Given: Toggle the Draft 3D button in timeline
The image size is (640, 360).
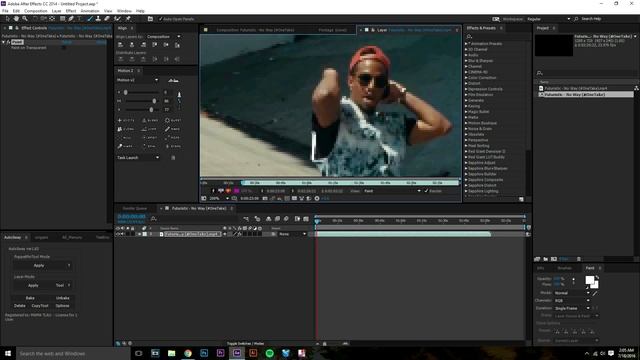Looking at the screenshot, I should point(257,219).
